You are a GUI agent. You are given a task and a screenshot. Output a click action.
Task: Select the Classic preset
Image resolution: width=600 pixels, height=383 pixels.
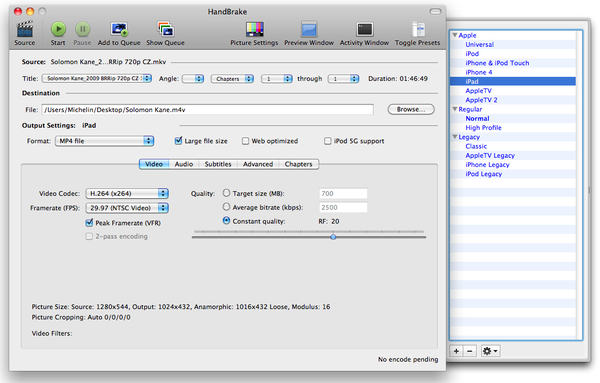pyautogui.click(x=476, y=146)
